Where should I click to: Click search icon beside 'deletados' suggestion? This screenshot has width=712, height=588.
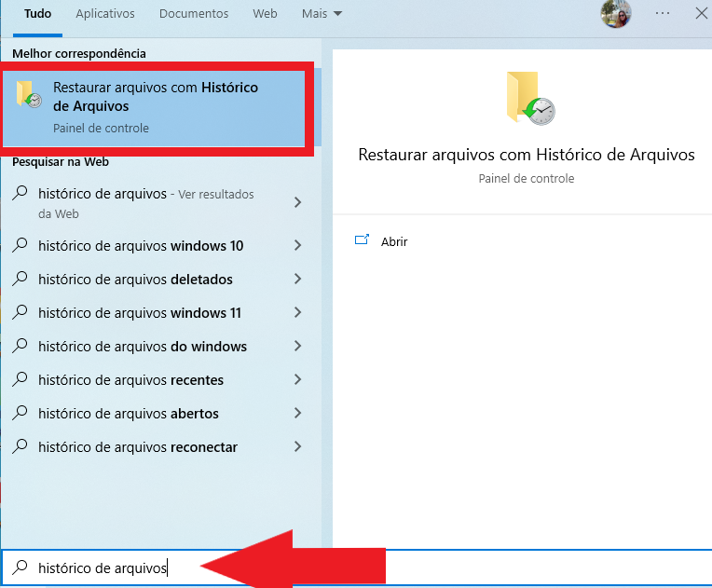pos(20,279)
